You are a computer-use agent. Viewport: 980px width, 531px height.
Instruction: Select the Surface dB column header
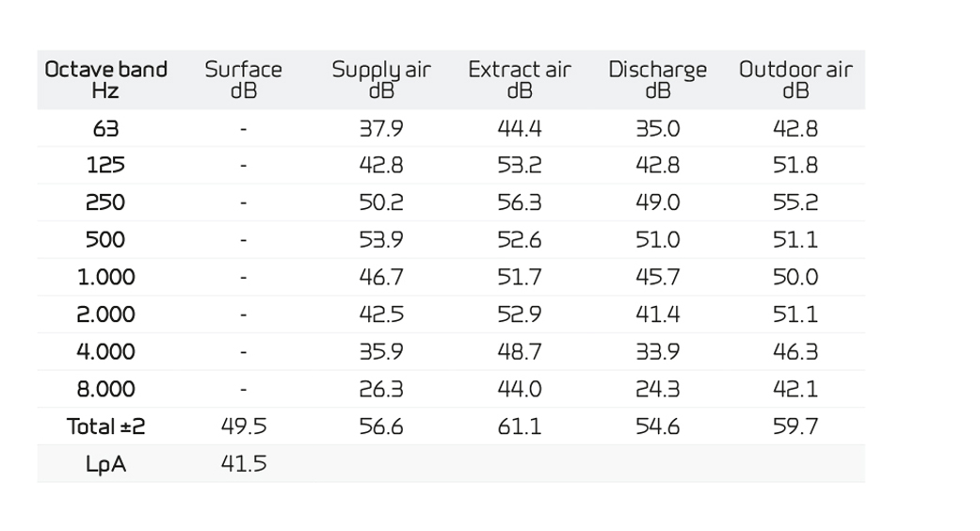pos(243,80)
